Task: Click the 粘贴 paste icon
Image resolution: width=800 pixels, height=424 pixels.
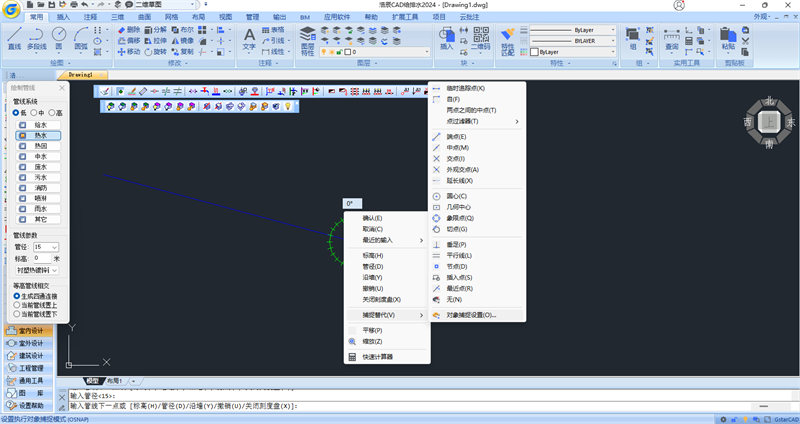Action: point(728,38)
